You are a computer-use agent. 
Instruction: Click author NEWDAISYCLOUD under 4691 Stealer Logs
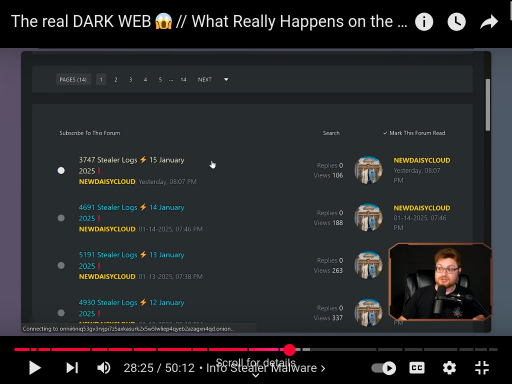tap(107, 229)
